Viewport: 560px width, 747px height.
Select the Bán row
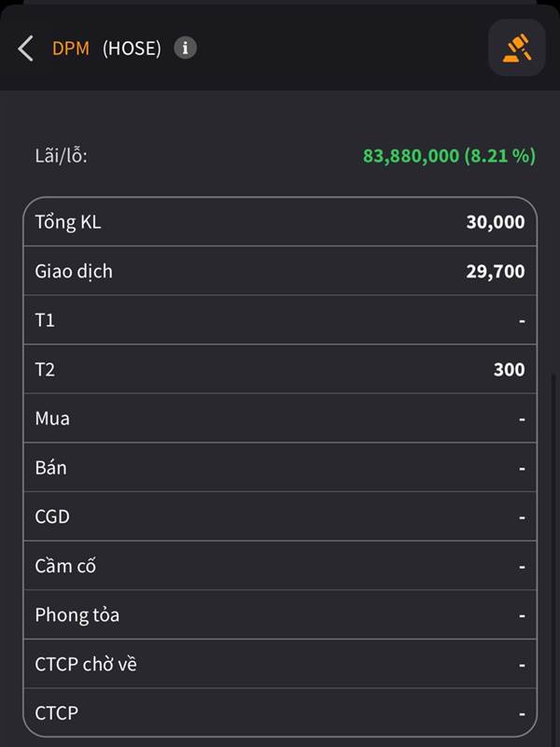coord(280,468)
